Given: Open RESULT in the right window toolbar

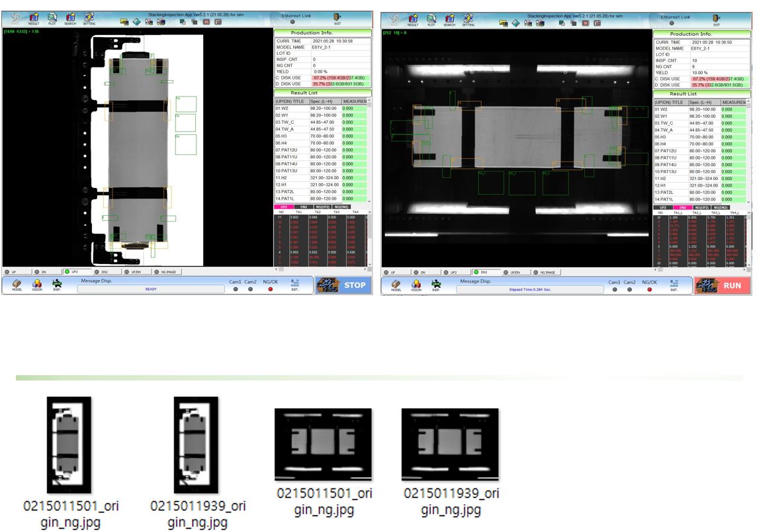Looking at the screenshot, I should (413, 20).
